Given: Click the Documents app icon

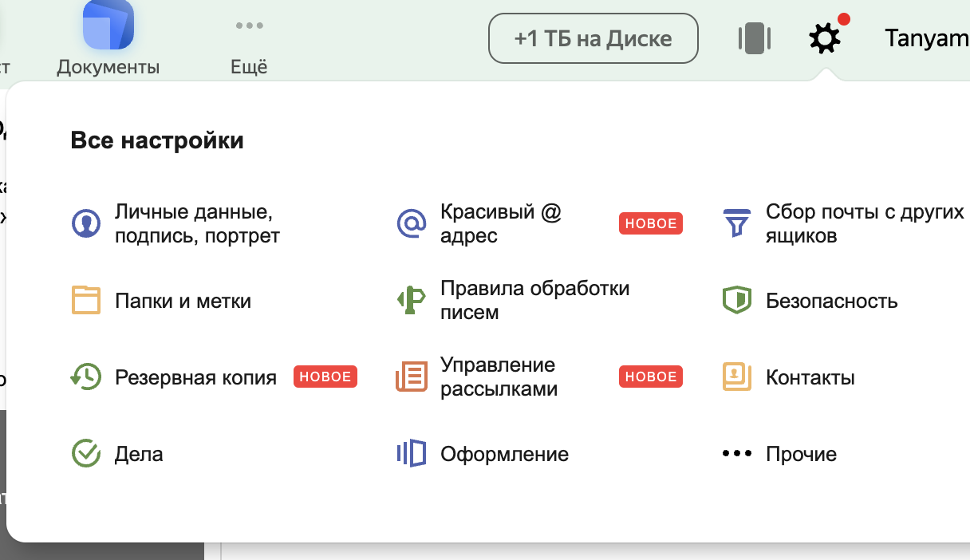Looking at the screenshot, I should coord(108,24).
